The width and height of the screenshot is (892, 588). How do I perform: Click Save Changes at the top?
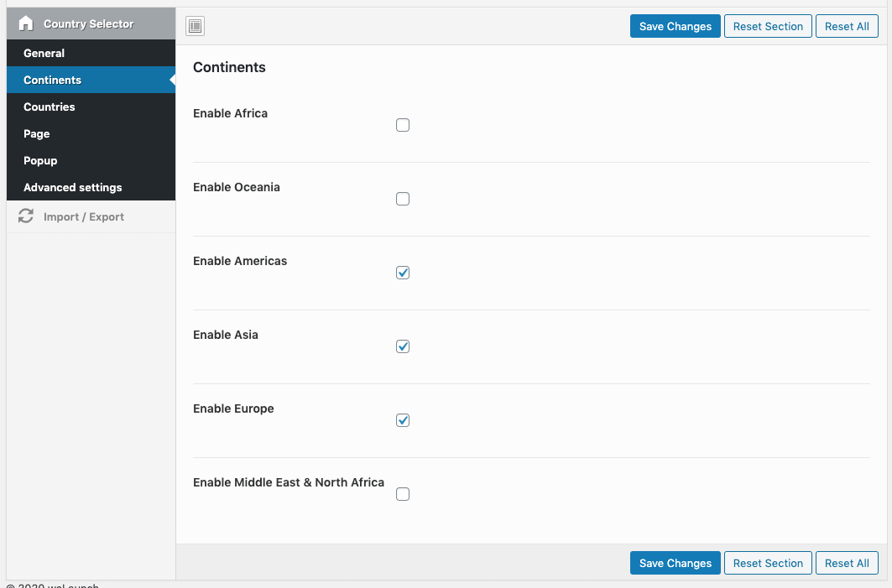pyautogui.click(x=675, y=26)
